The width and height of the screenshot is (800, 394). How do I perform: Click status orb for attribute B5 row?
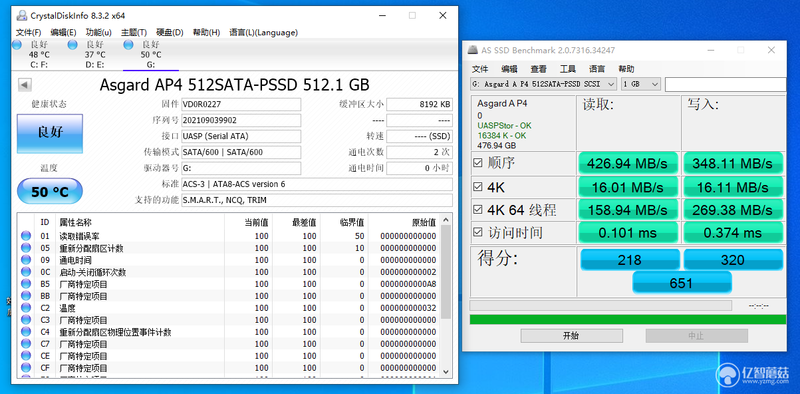pyautogui.click(x=26, y=284)
